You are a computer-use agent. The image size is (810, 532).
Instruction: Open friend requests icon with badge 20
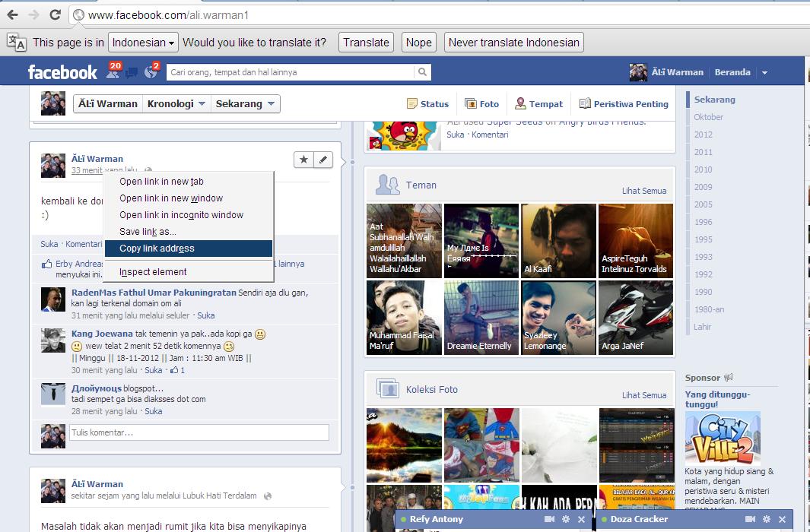pyautogui.click(x=113, y=71)
